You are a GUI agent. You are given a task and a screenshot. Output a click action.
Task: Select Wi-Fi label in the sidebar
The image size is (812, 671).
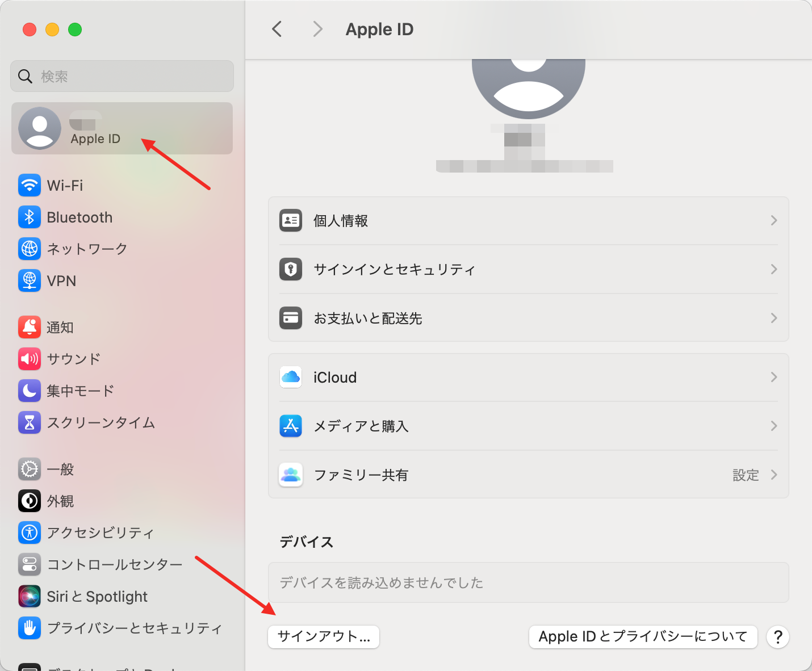65,186
